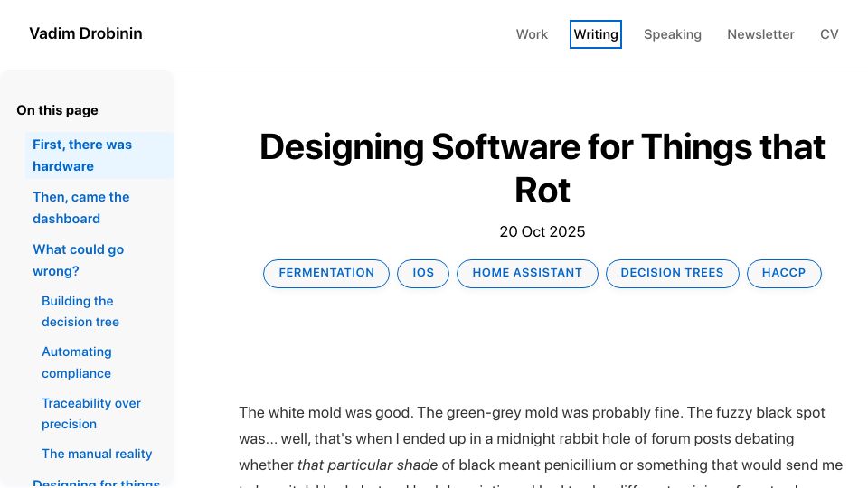The height and width of the screenshot is (488, 868).
Task: Select the HOME ASSISTANT tag
Action: click(527, 273)
